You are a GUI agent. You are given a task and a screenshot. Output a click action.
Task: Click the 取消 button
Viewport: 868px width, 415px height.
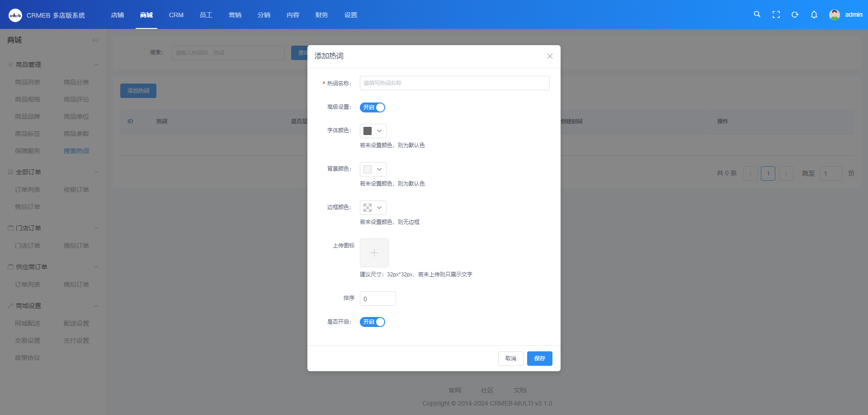[510, 359]
